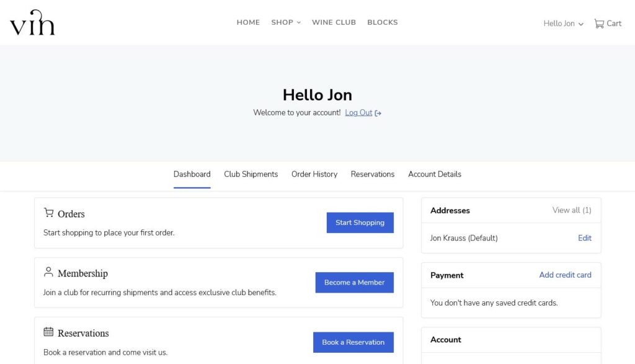Click the Start Shopping button
The image size is (635, 364).
point(360,223)
